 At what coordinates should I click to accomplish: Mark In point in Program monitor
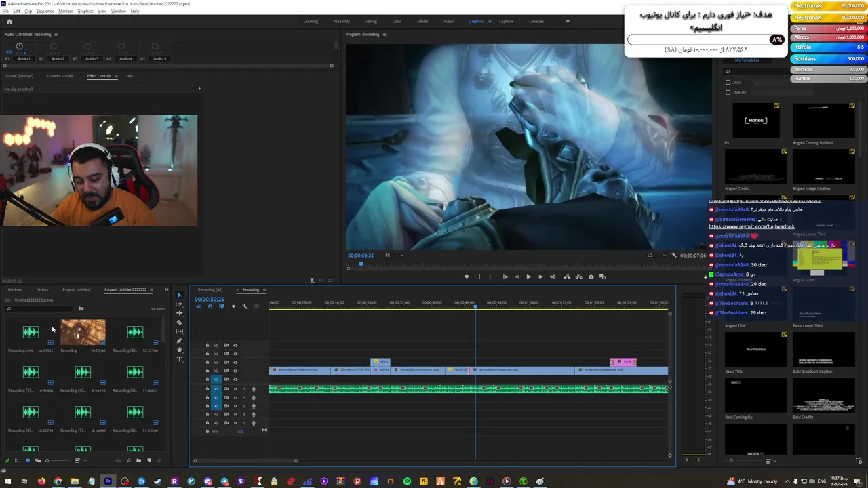(479, 277)
